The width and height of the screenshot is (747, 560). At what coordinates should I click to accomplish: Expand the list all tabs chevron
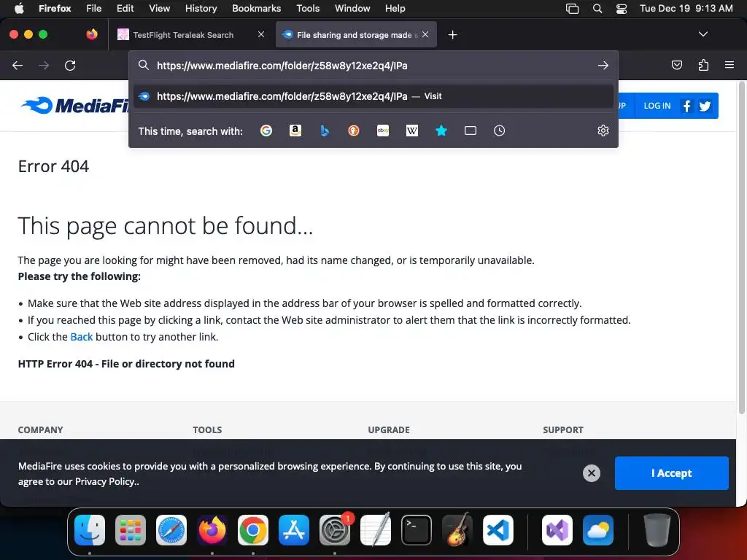[703, 34]
